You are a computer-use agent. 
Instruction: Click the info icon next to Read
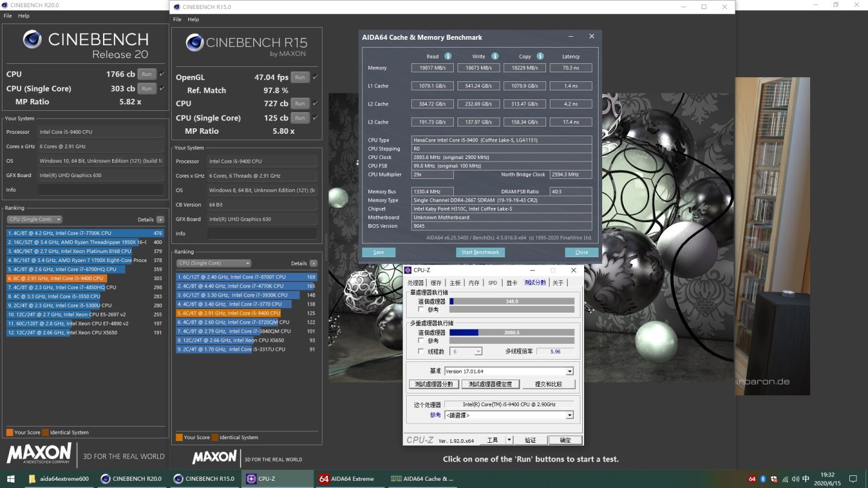point(448,56)
